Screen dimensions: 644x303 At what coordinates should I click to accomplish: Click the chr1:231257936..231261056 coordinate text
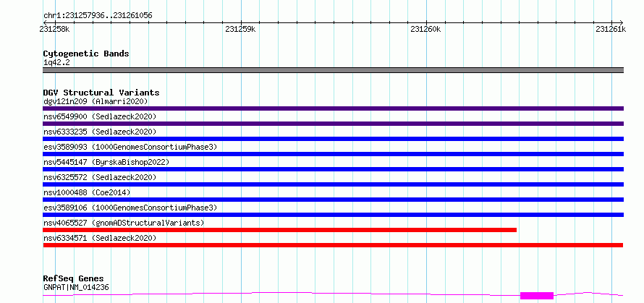pos(98,16)
